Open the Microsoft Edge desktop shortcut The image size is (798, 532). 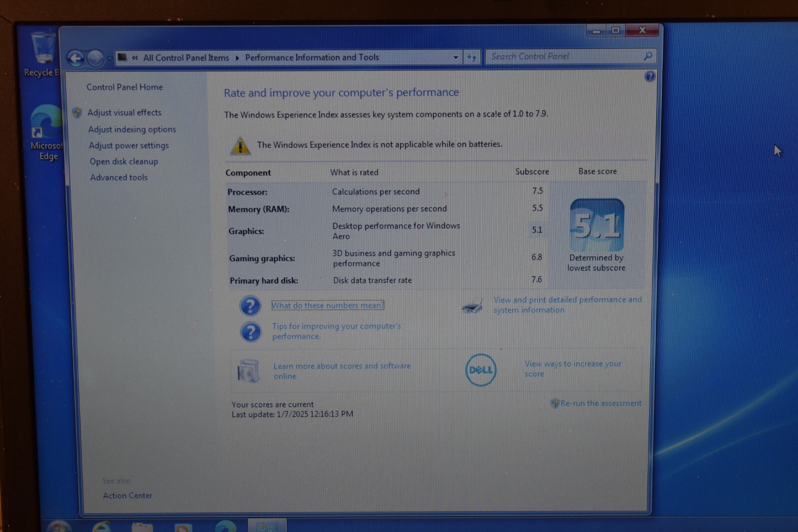point(46,133)
